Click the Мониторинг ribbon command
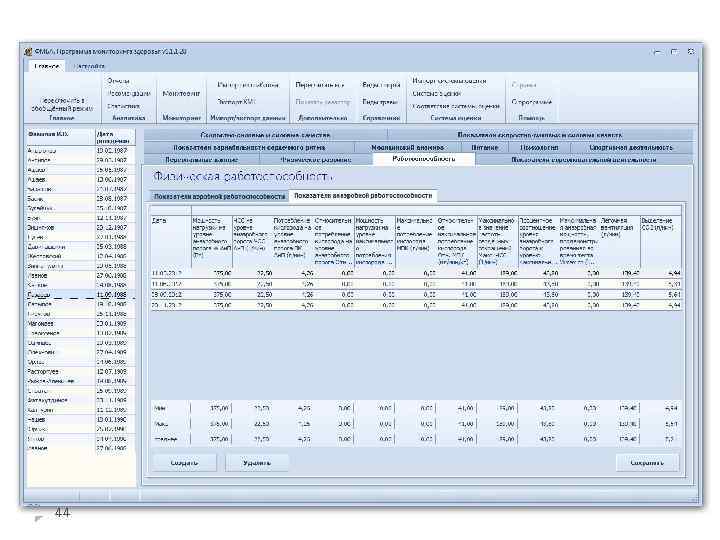Screen dimensions: 720x540 coord(181,93)
